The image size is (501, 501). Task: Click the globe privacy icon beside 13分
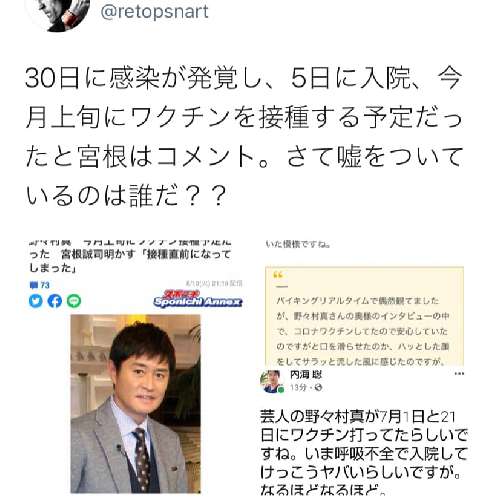point(318,387)
